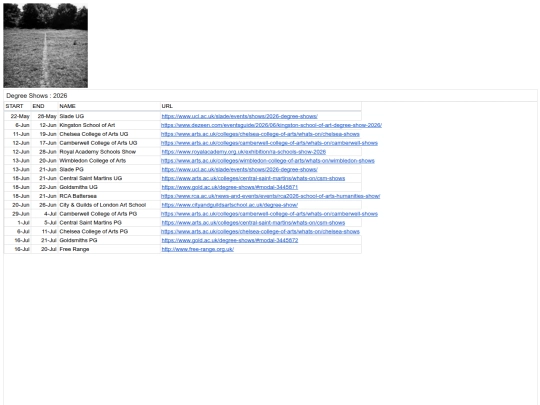
Task: Open the chelsea-shows link in Chelsea UG row
Action: tap(260, 134)
